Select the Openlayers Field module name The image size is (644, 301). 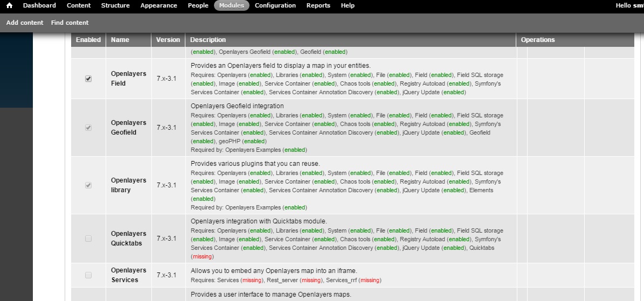[x=129, y=79]
